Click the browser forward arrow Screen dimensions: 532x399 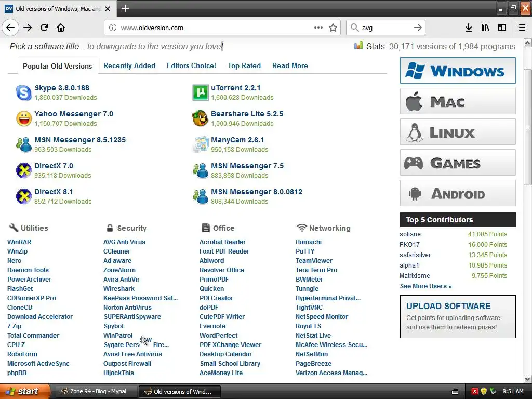coord(28,28)
